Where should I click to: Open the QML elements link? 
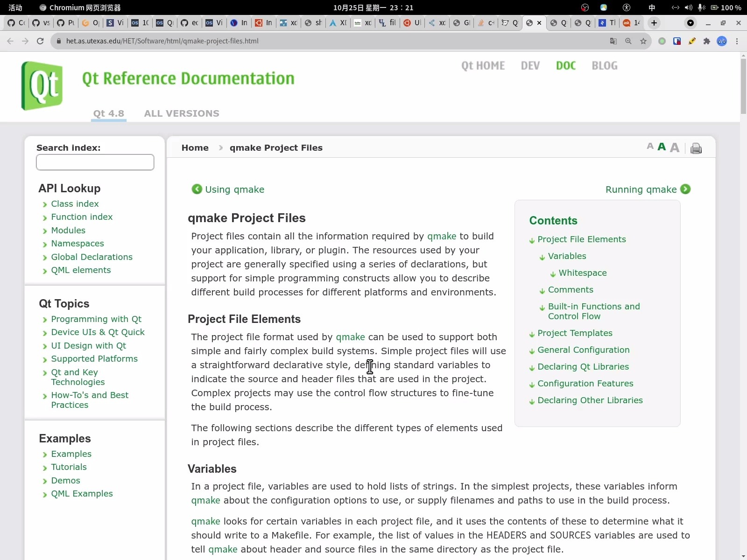tap(81, 270)
